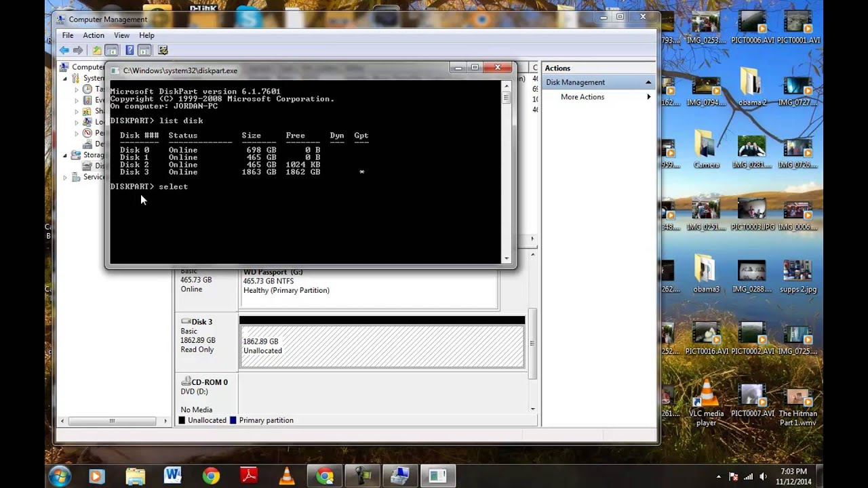868x488 pixels.
Task: Select the Performance icon in tree
Action: (x=87, y=133)
